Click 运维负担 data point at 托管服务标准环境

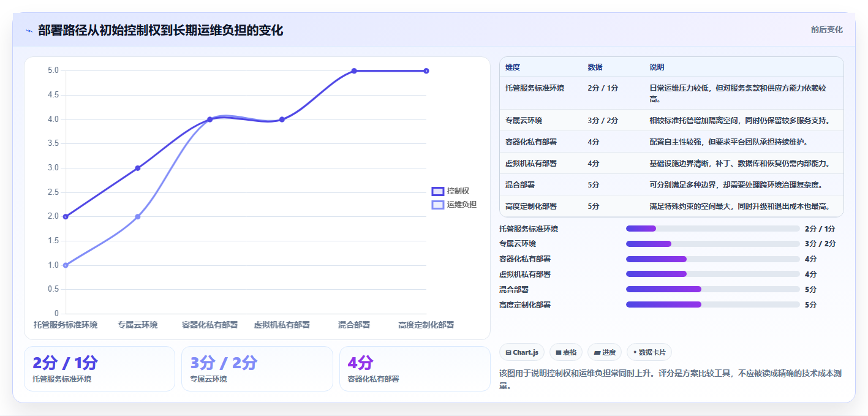click(66, 265)
